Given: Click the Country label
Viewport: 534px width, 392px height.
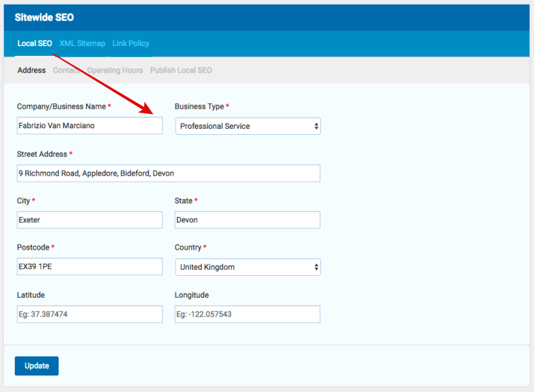Looking at the screenshot, I should 188,248.
